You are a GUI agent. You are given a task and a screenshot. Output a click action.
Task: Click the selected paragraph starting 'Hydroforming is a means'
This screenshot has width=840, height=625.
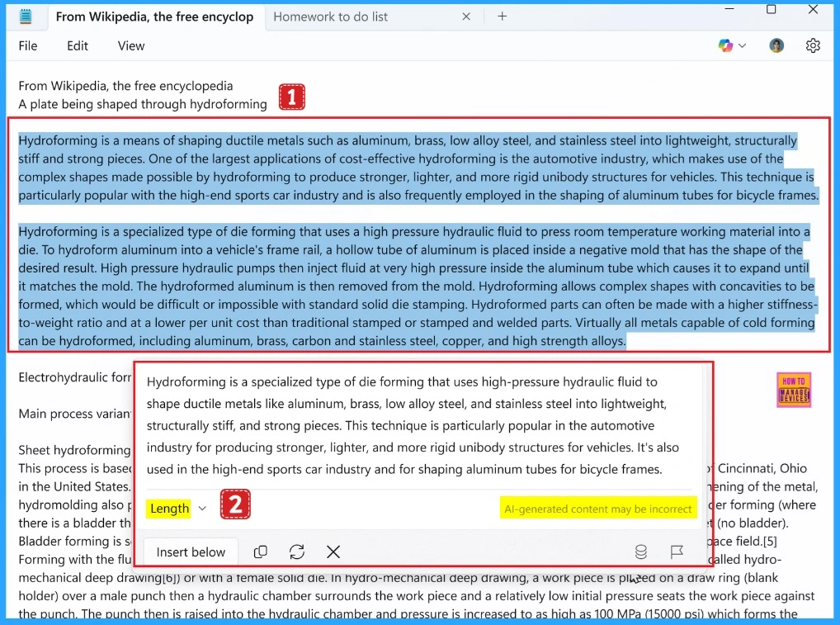coord(418,168)
